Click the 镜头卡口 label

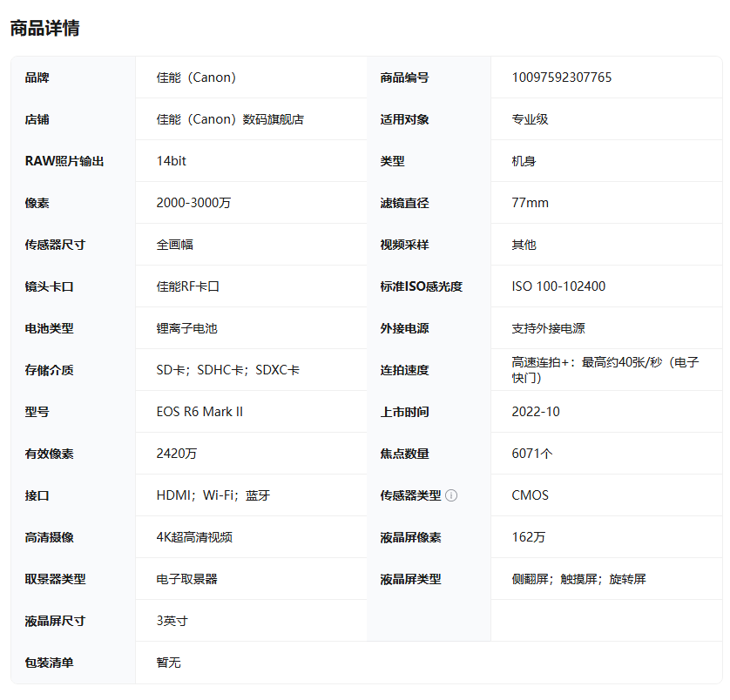point(49,286)
